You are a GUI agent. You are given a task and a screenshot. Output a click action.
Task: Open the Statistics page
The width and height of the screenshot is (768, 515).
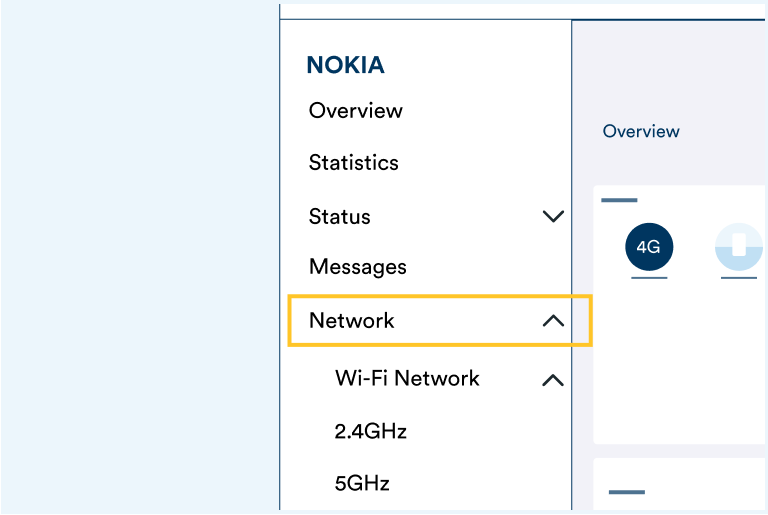click(x=353, y=163)
